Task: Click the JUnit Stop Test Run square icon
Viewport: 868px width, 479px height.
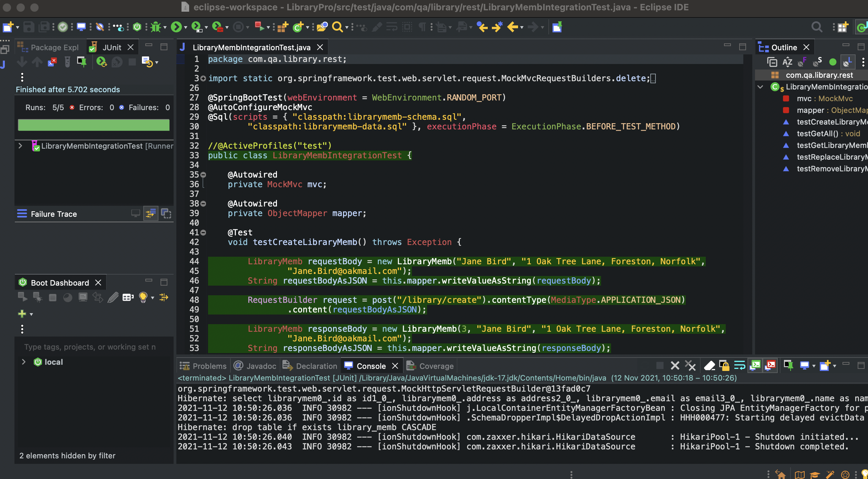Action: (132, 62)
